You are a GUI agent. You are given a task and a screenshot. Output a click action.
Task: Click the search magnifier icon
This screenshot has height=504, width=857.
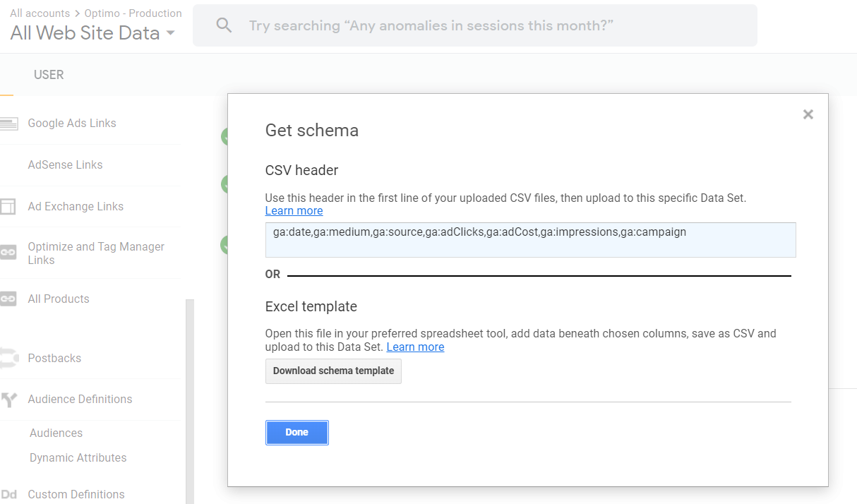(224, 26)
